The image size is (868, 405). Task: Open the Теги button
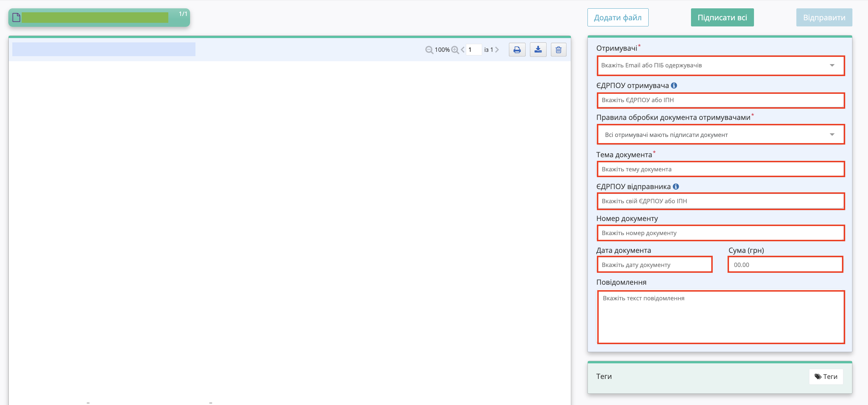pyautogui.click(x=826, y=377)
